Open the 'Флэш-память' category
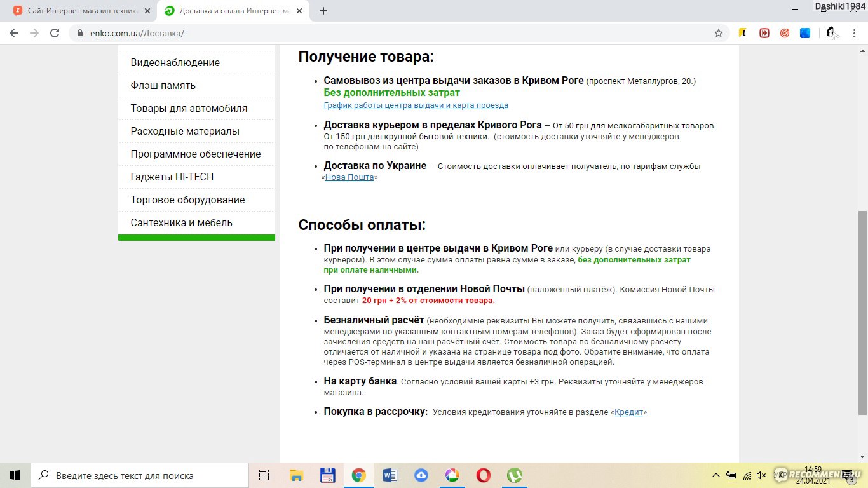 tap(163, 85)
